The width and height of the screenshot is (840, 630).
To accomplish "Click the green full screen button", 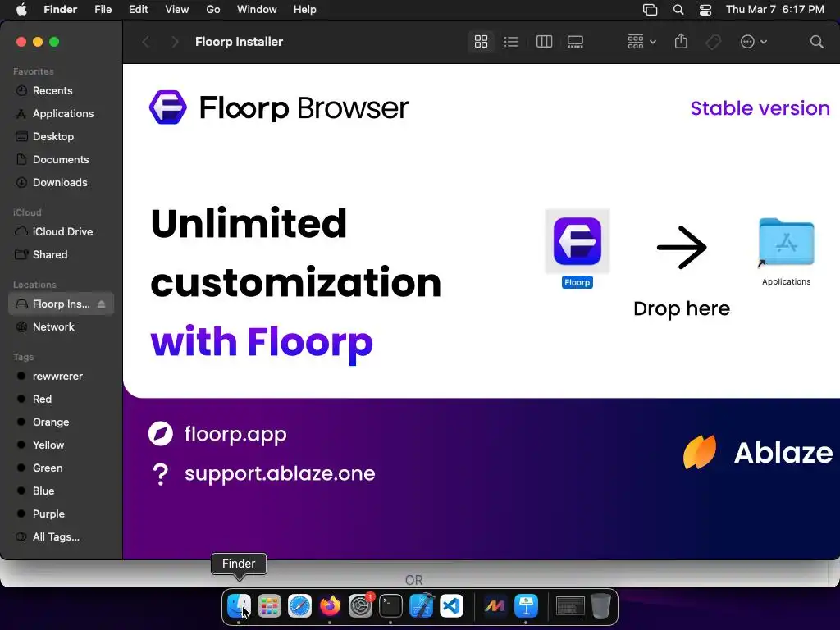I will 54,42.
